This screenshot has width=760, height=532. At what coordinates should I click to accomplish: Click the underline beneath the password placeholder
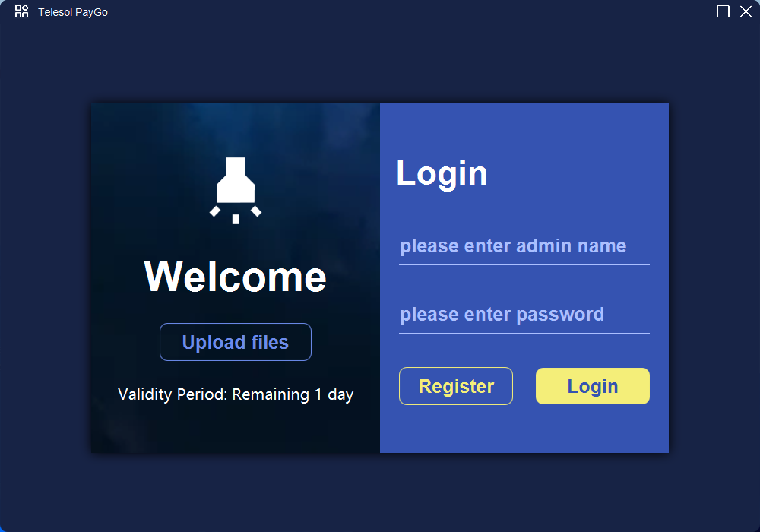(x=524, y=334)
